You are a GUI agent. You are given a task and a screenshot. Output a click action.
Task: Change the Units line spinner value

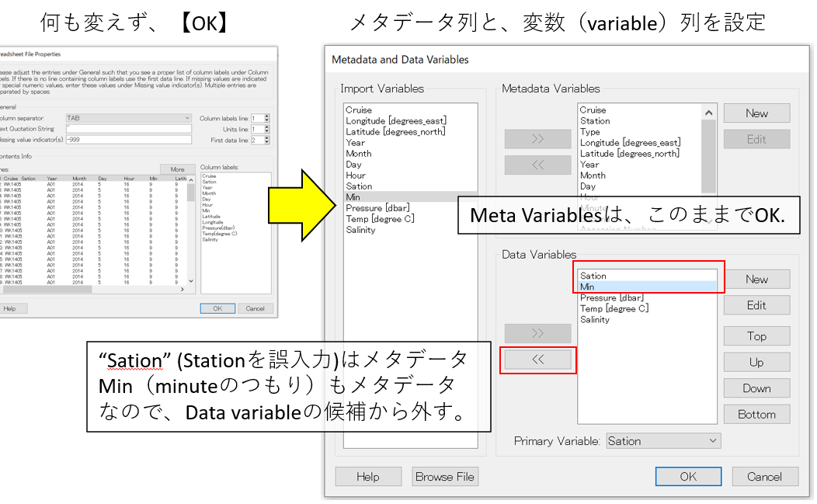pos(267,129)
